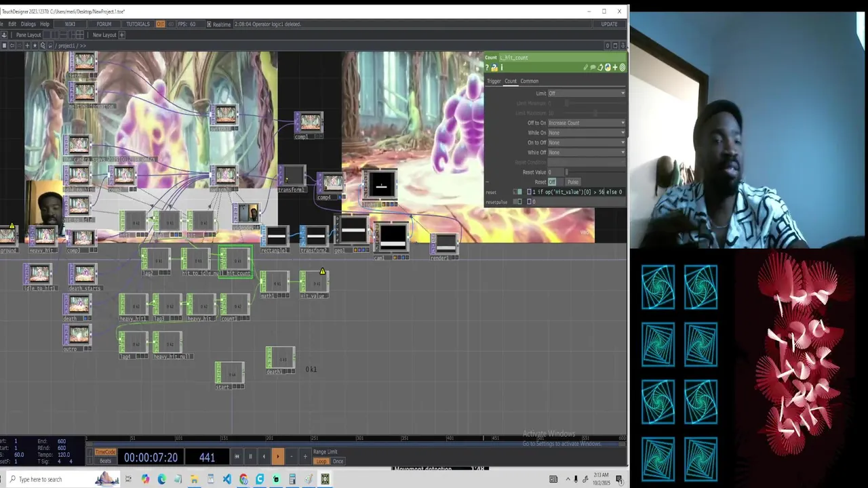Toggle the reset parameter expression mode box

point(519,192)
